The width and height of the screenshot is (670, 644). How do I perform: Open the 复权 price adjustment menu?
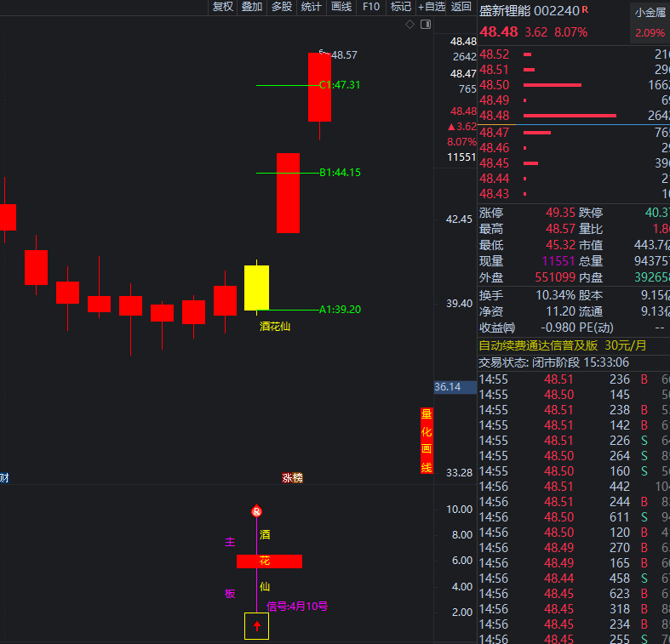point(222,7)
